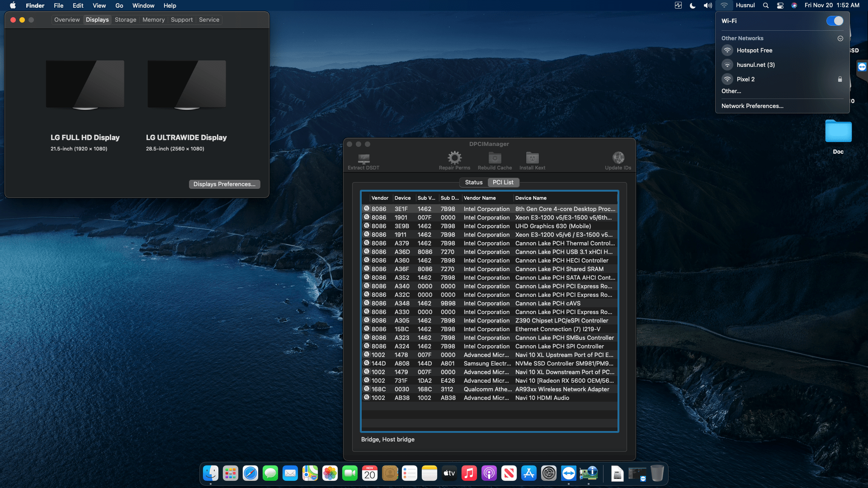Open the Window menu
Screen dimensions: 868x488
(x=143, y=5)
